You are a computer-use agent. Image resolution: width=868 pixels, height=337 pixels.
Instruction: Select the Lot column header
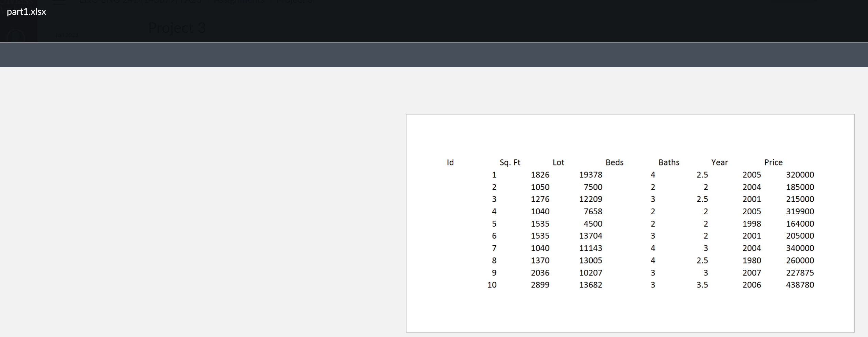click(x=558, y=162)
